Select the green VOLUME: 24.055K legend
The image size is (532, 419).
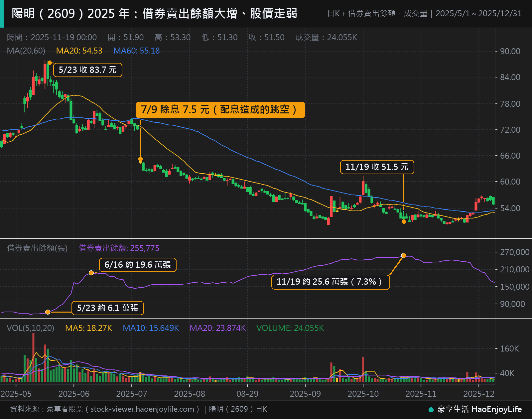(290, 328)
